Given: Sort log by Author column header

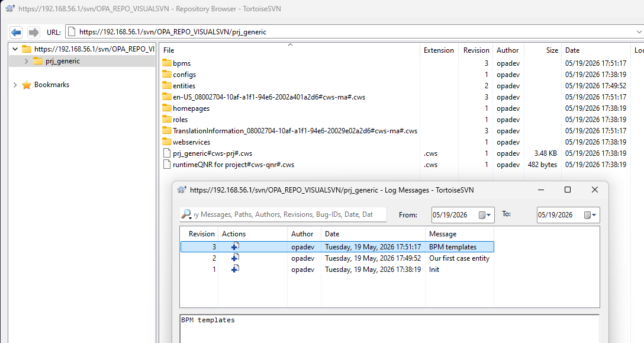Looking at the screenshot, I should click(304, 233).
